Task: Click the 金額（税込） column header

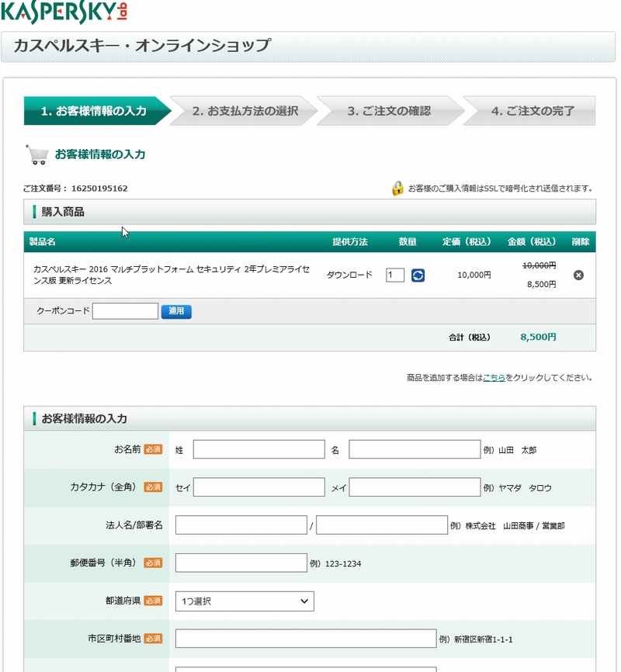Action: pos(532,241)
